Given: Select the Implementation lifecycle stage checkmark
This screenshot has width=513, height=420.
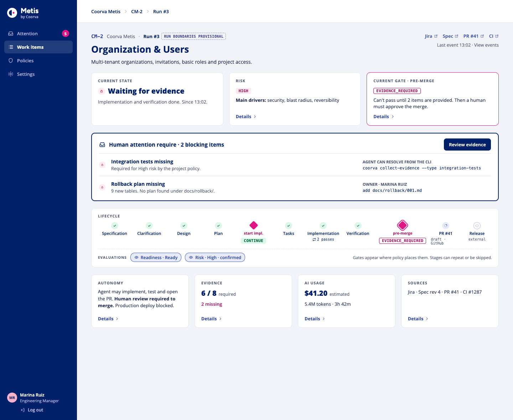Looking at the screenshot, I should [323, 226].
